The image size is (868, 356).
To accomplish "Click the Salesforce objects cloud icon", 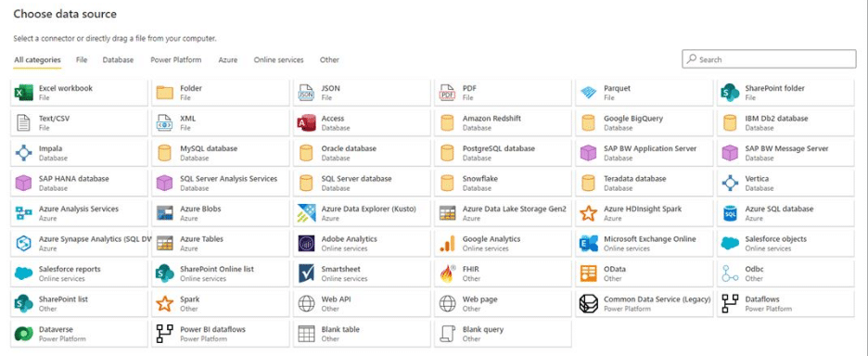I will tap(730, 244).
